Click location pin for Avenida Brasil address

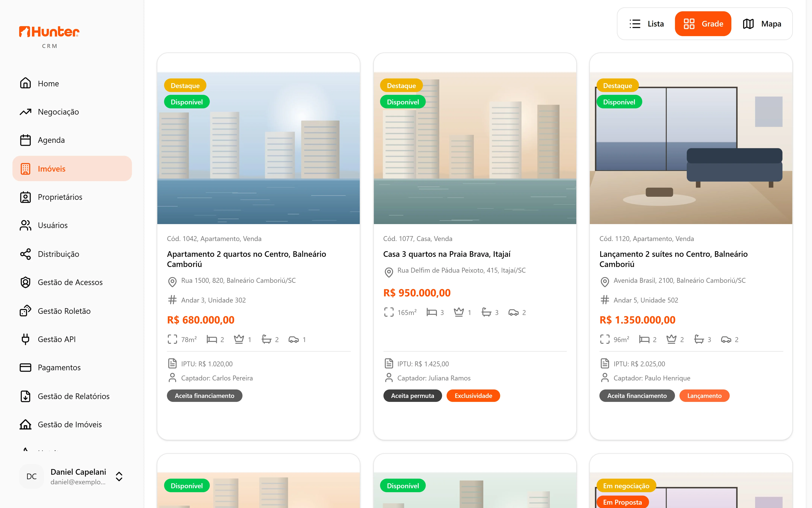click(x=605, y=281)
